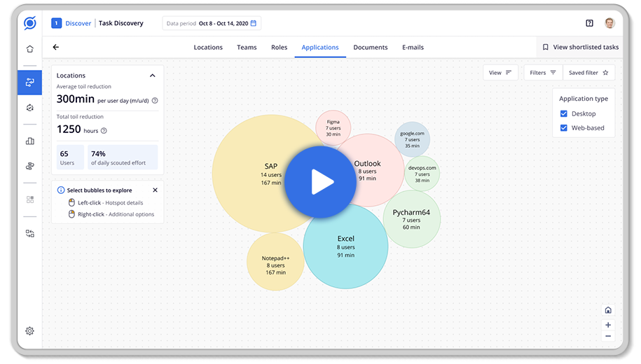Close the Select bubbles to explore hint

[155, 190]
